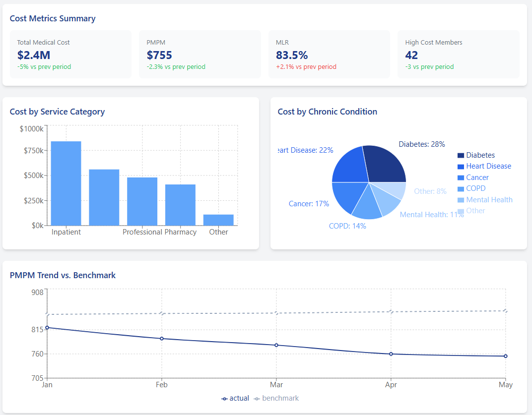The width and height of the screenshot is (532, 415).
Task: Select the Diabetes pie slice
Action: click(x=385, y=164)
